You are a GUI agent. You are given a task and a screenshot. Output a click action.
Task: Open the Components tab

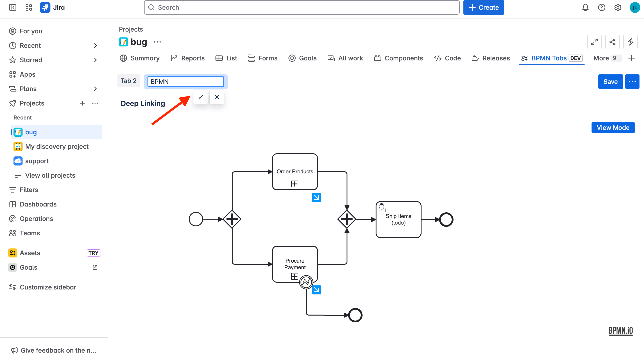399,58
